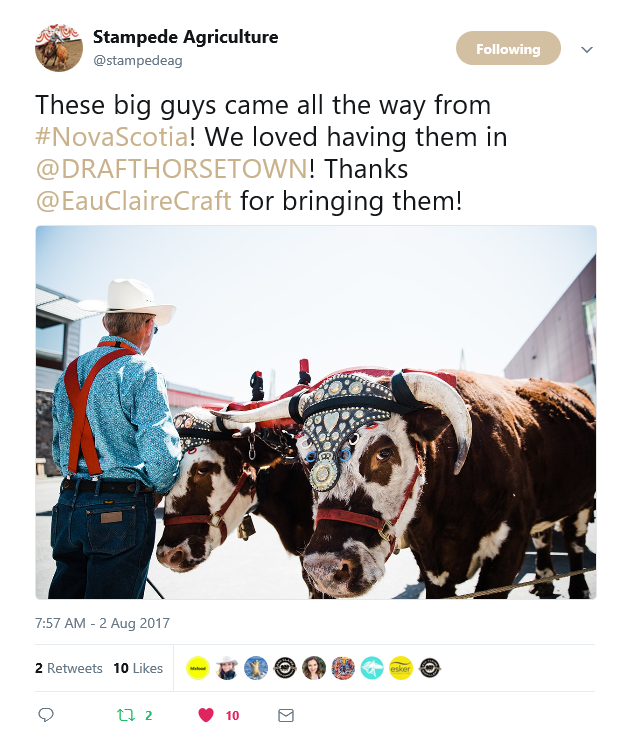Image resolution: width=629 pixels, height=750 pixels.
Task: Toggle the Following button
Action: [508, 49]
